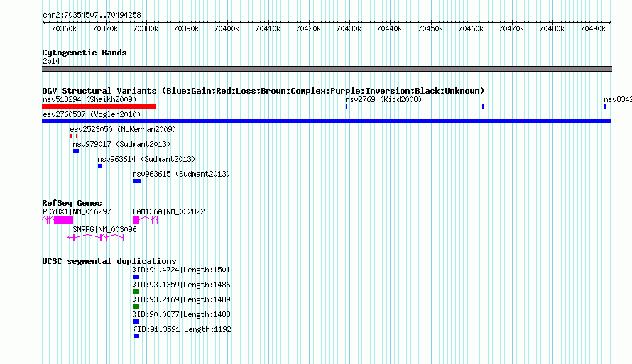Click the Cytogenetic Bands track title
Screen dimensions: 632x364
coord(85,53)
